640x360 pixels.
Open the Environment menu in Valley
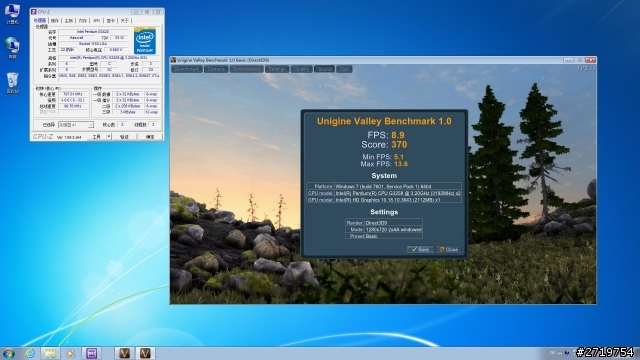point(247,69)
